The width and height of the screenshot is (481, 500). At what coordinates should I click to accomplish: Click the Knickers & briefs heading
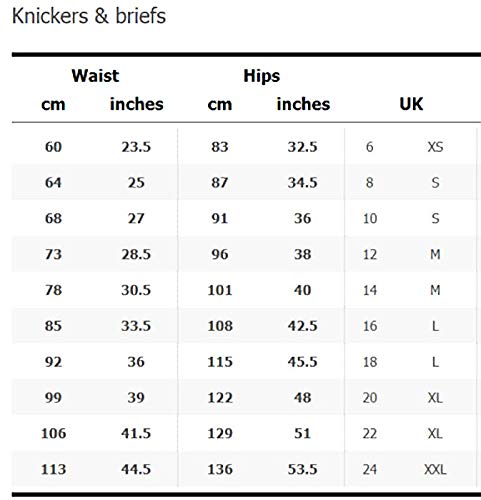coord(89,16)
